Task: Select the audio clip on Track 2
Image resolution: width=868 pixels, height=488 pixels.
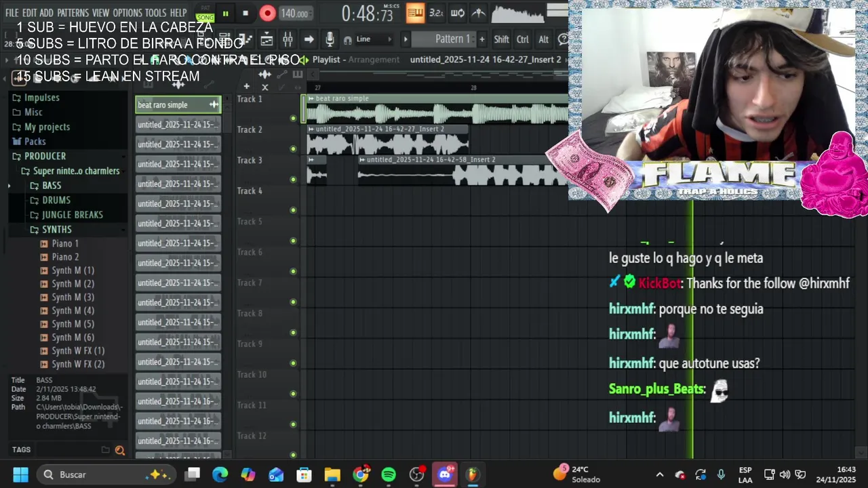Action: click(387, 140)
